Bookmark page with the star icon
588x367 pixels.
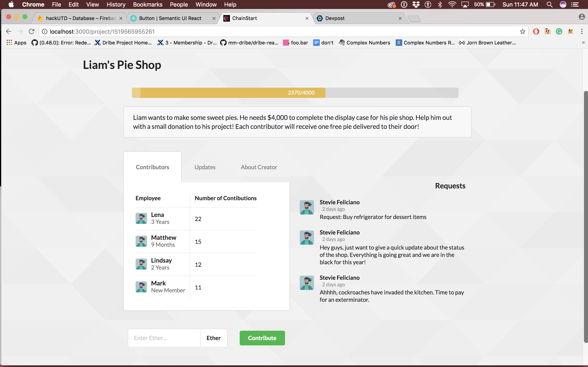(x=522, y=32)
